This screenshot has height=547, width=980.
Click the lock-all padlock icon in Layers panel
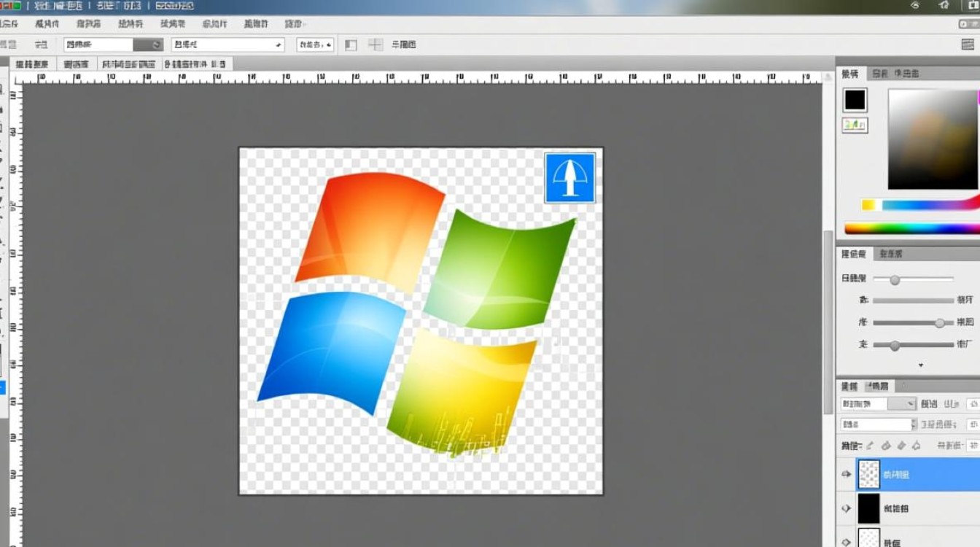pos(917,445)
